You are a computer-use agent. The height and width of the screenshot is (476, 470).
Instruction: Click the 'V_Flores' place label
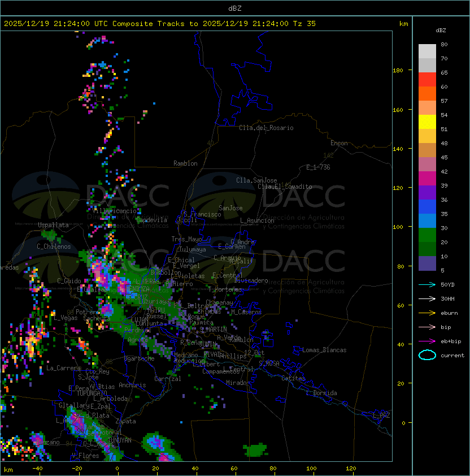point(85,456)
